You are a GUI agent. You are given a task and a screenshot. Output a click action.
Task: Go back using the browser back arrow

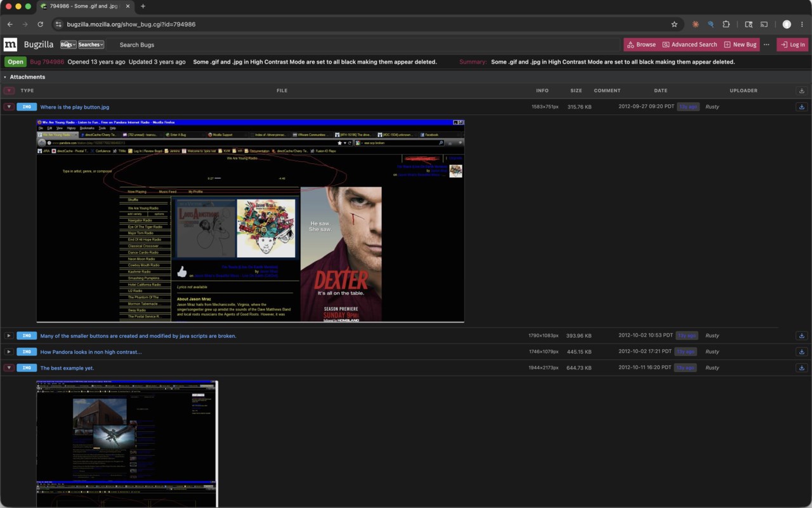(x=10, y=24)
